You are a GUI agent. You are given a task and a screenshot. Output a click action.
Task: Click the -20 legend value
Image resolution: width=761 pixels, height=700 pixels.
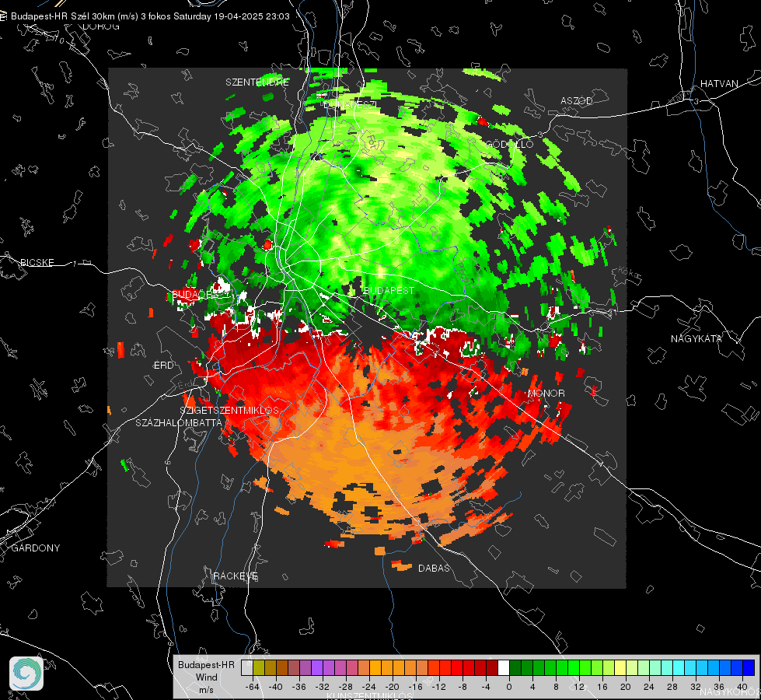[392, 687]
